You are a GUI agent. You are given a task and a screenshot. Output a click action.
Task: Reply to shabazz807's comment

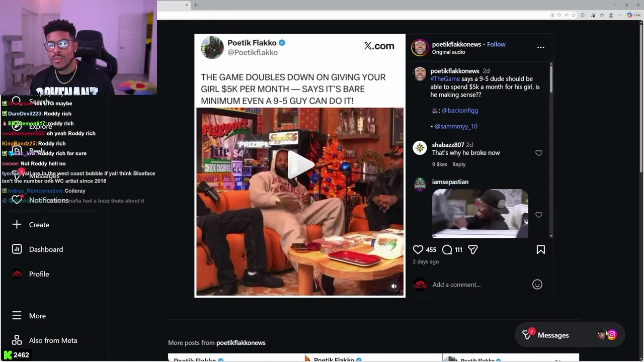[459, 164]
